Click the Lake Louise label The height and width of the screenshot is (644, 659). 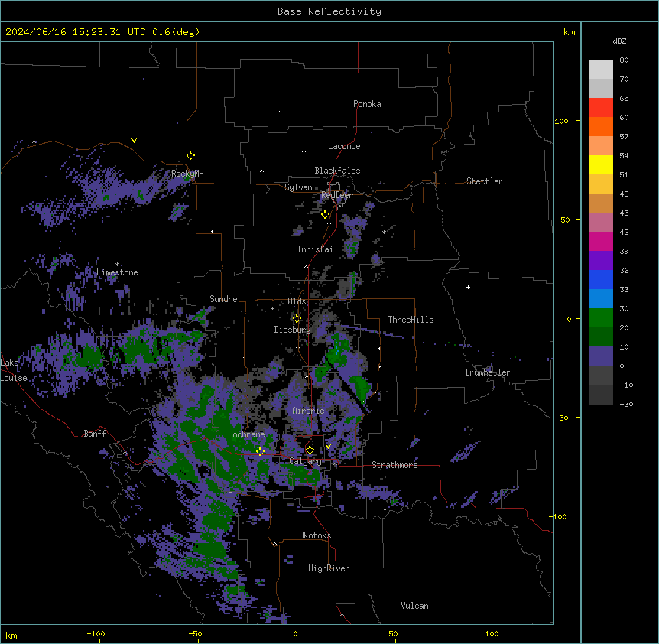pyautogui.click(x=12, y=370)
